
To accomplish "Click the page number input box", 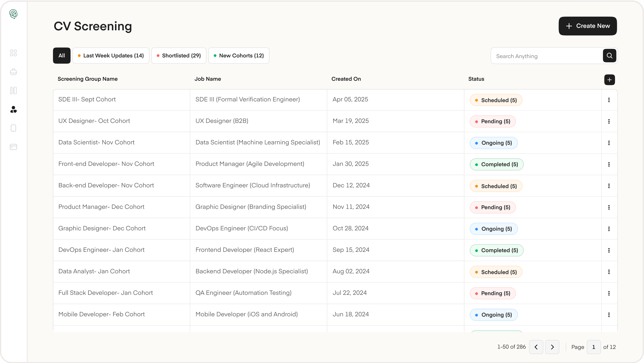I will coord(594,347).
